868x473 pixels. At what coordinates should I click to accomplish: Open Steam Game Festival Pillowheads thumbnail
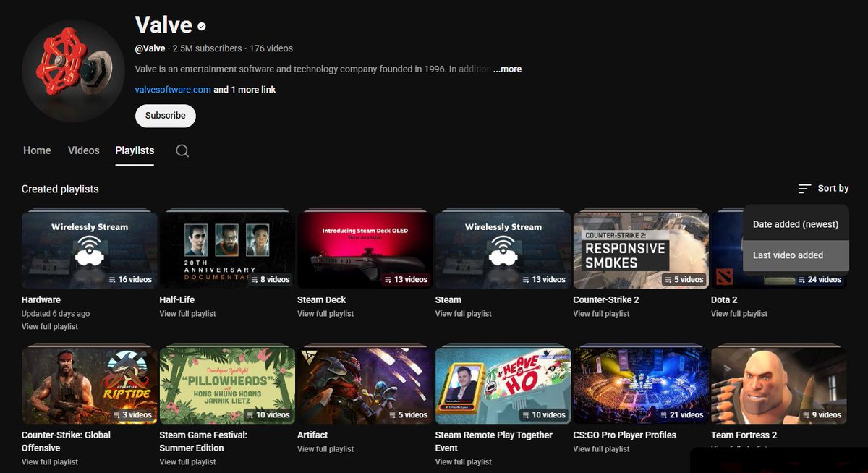tap(227, 385)
